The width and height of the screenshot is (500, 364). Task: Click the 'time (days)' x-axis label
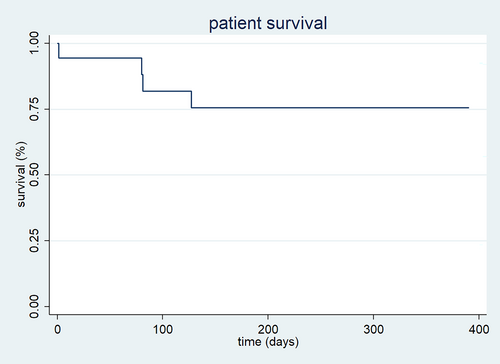[268, 342]
